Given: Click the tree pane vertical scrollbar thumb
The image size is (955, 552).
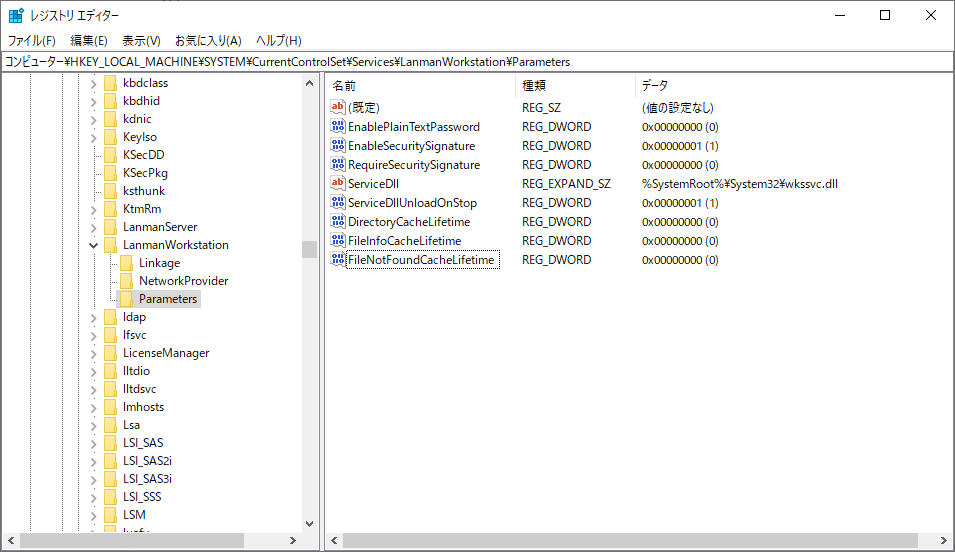Looking at the screenshot, I should (309, 249).
